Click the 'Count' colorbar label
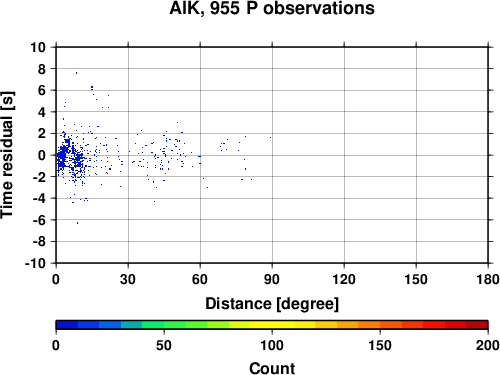500x375 pixels. 272,368
